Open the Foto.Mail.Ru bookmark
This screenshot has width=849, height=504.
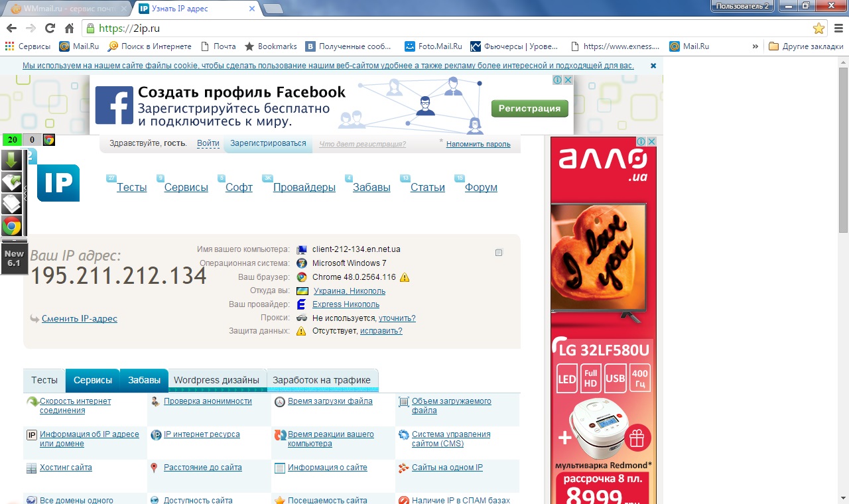pos(433,46)
